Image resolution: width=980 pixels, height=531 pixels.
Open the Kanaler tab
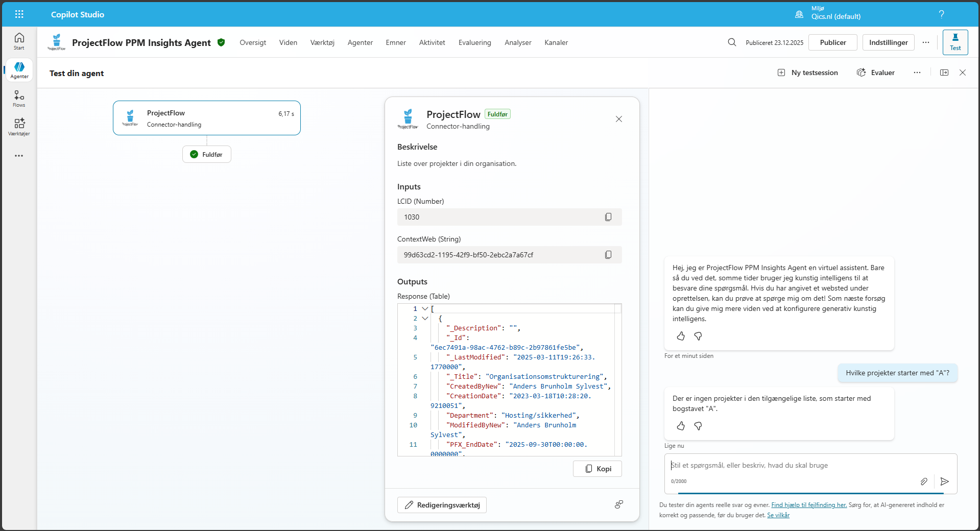(x=556, y=42)
